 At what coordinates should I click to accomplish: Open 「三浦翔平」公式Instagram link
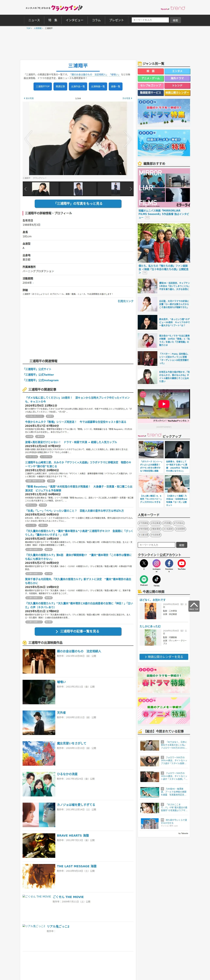click(x=41, y=380)
